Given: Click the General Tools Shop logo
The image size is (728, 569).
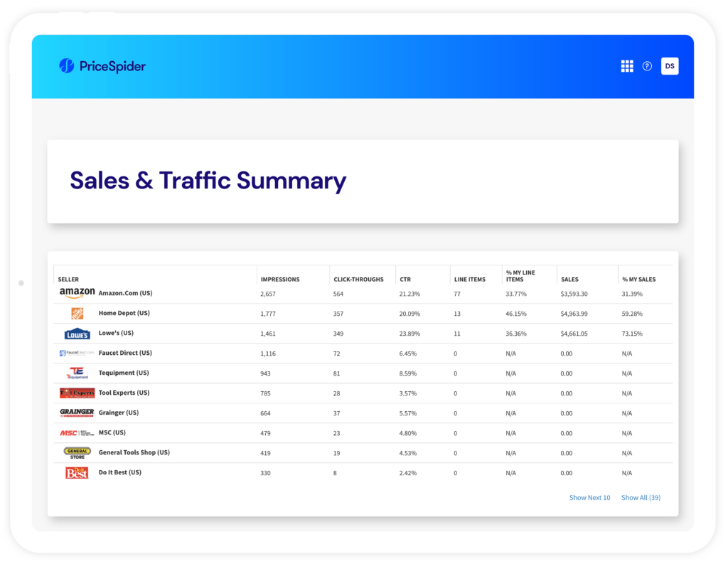Looking at the screenshot, I should 77,453.
